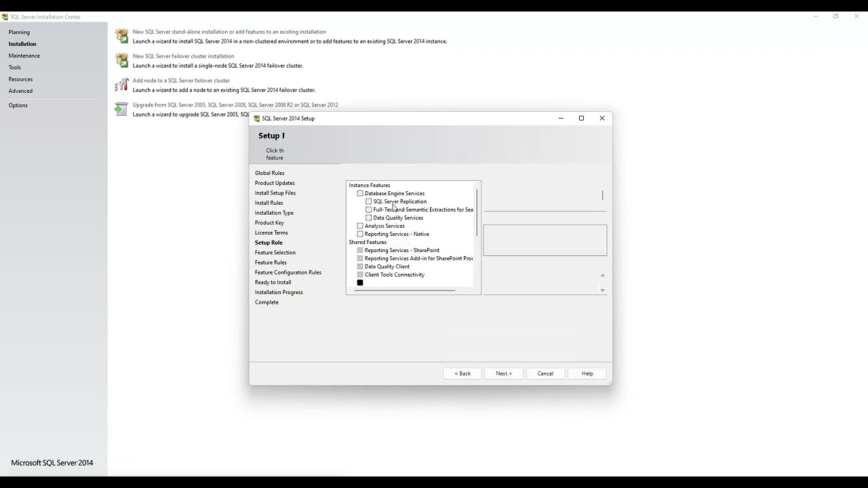Open the Resources page
This screenshot has width=868, height=488.
[x=20, y=79]
